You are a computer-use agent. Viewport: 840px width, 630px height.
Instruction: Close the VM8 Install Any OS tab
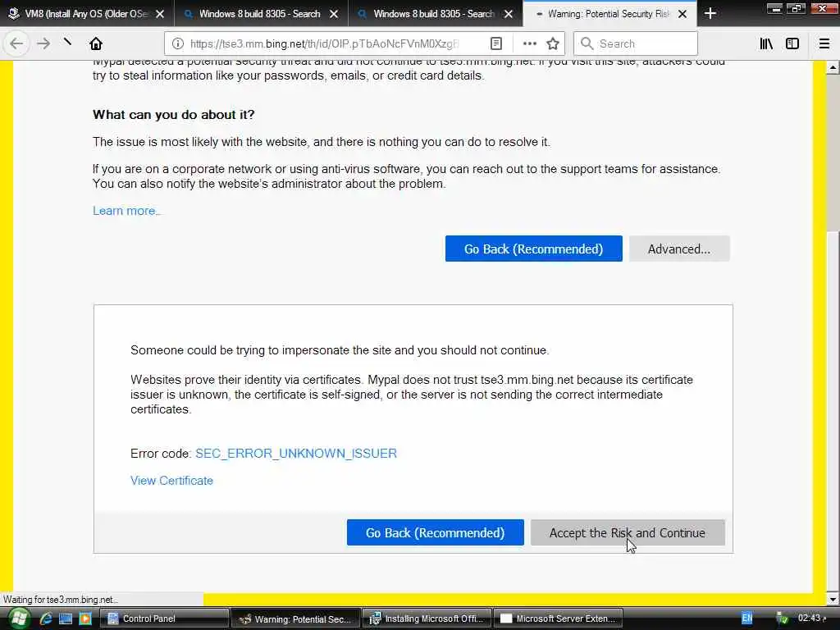(x=160, y=14)
